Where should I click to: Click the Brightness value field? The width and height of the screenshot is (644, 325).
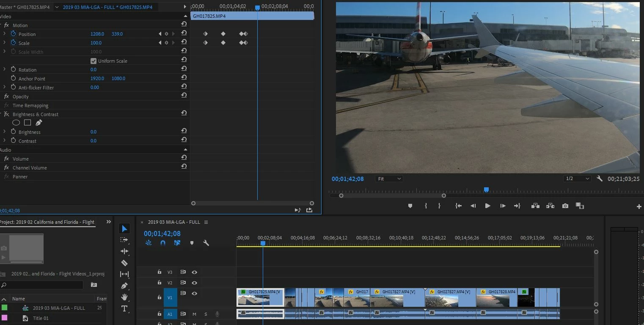[94, 132]
